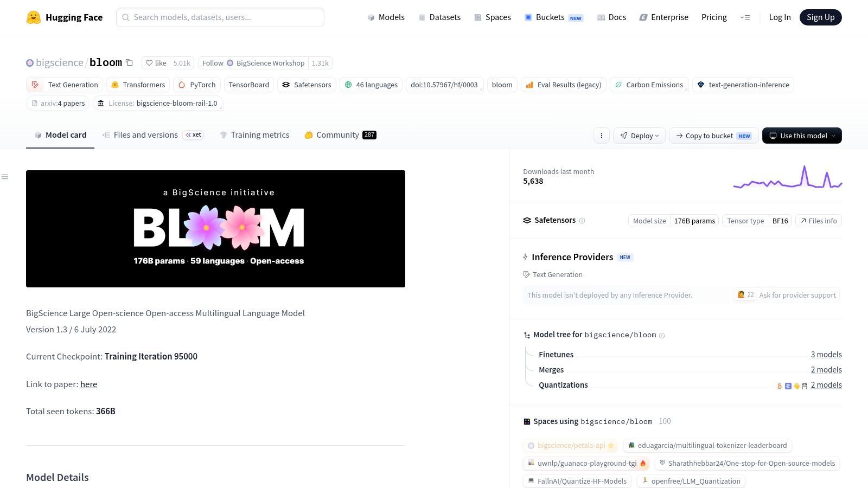Select the text-generation-inference tag
The height and width of the screenshot is (488, 868).
743,85
